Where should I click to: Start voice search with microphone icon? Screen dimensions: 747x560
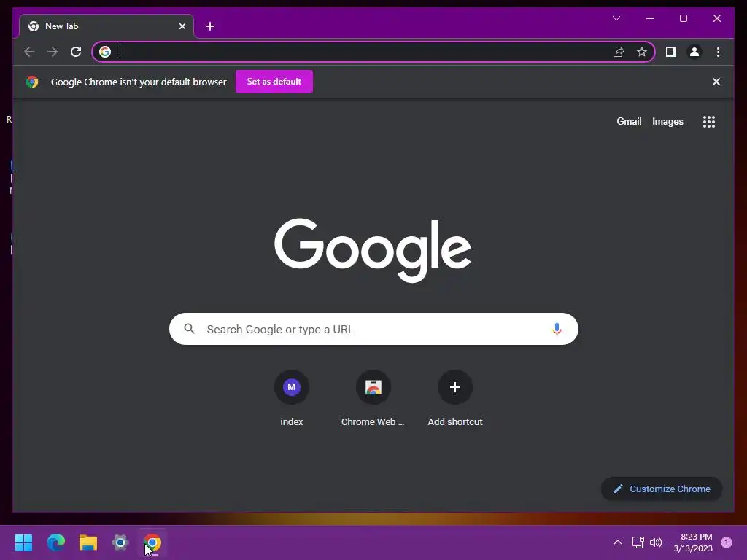point(557,329)
